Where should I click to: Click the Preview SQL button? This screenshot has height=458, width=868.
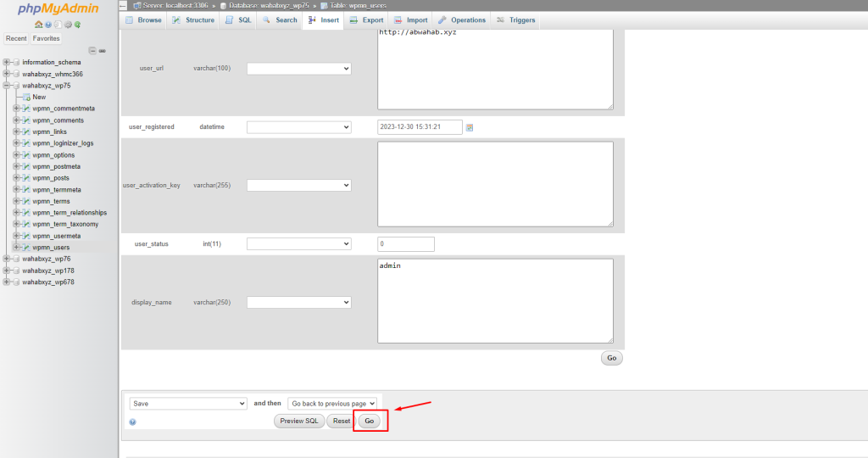(x=299, y=421)
